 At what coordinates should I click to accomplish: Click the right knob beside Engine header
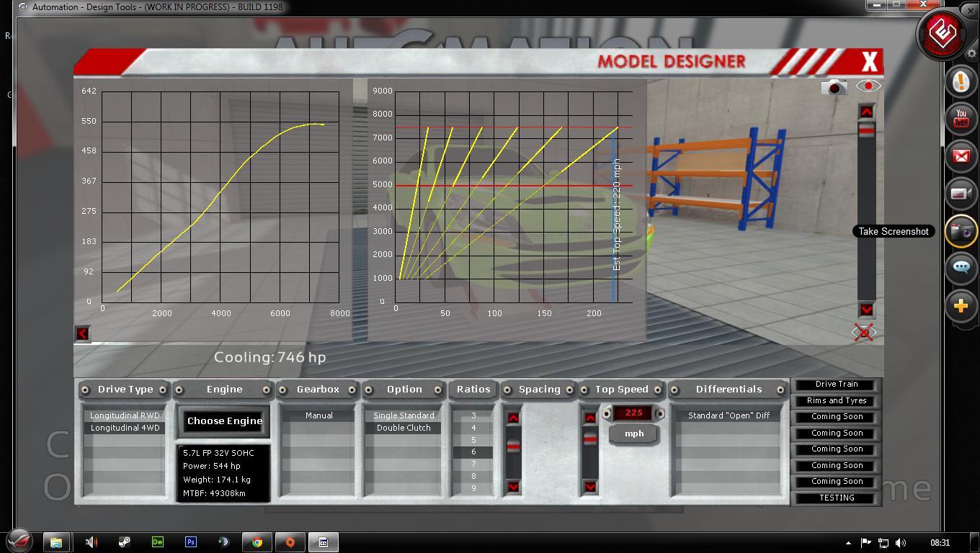click(267, 390)
